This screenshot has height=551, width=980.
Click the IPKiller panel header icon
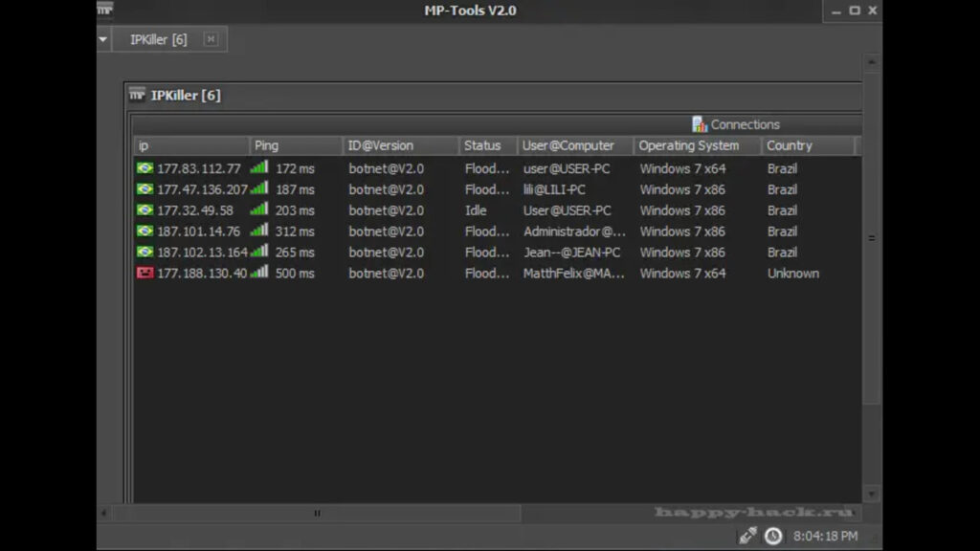(138, 95)
